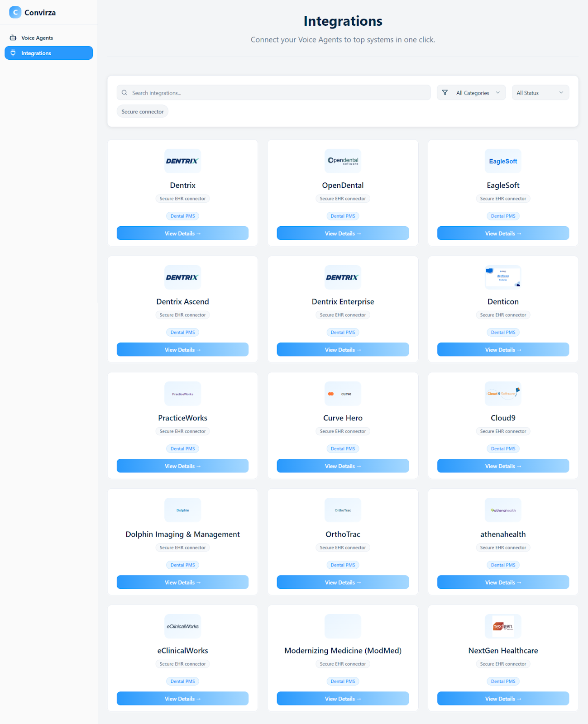
Task: Click the NextGen Healthcare logo
Action: tap(503, 626)
